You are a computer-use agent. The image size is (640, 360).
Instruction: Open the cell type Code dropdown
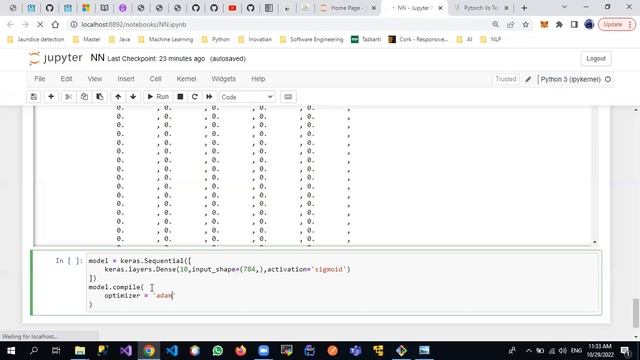247,97
